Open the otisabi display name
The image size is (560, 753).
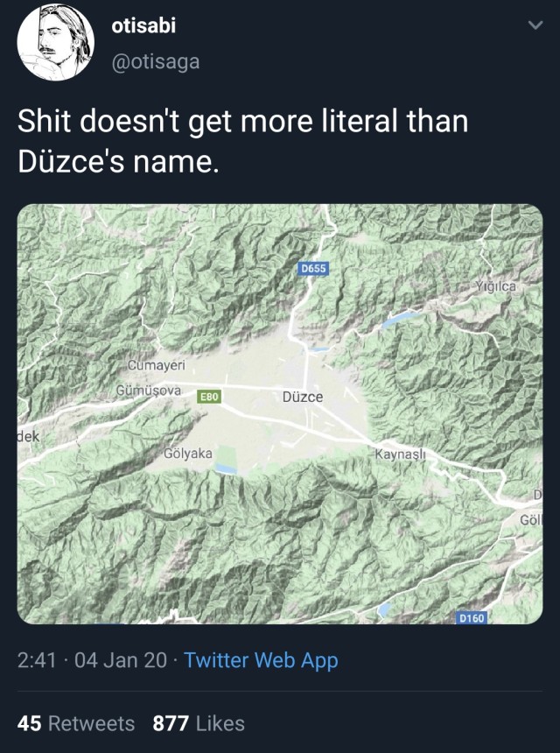pyautogui.click(x=143, y=25)
